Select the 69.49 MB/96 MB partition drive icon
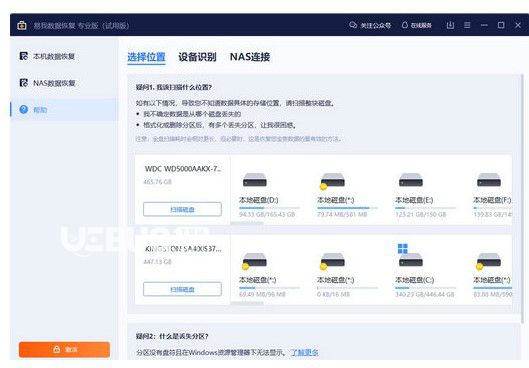529x368 pixels. click(x=255, y=261)
